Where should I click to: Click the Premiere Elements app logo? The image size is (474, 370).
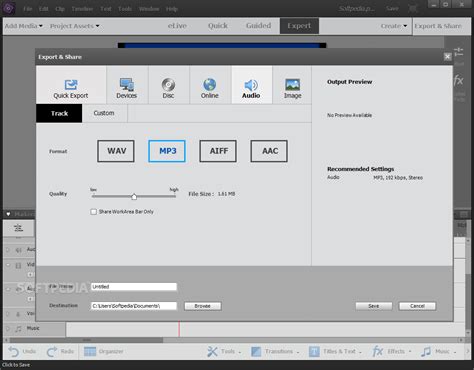coord(9,8)
